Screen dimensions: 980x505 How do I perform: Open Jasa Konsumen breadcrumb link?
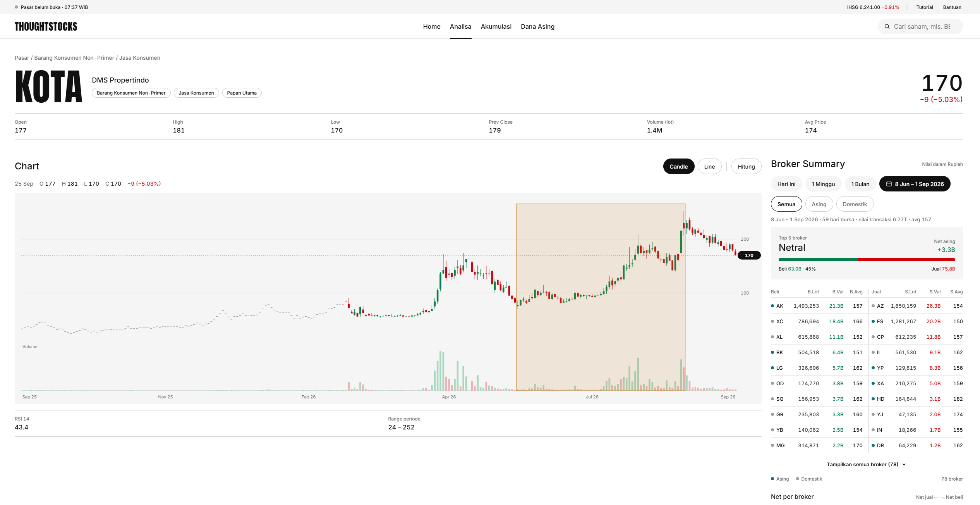[140, 58]
